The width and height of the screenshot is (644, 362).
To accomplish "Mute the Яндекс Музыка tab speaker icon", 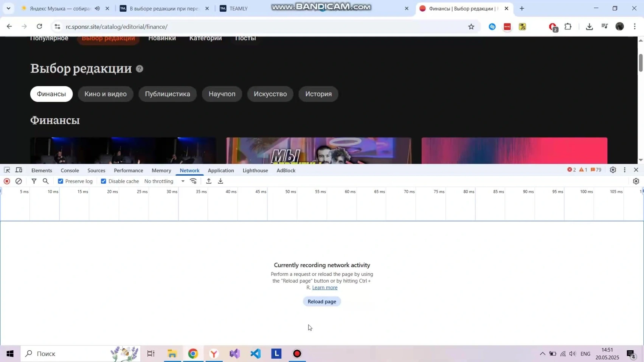I will click(x=97, y=8).
